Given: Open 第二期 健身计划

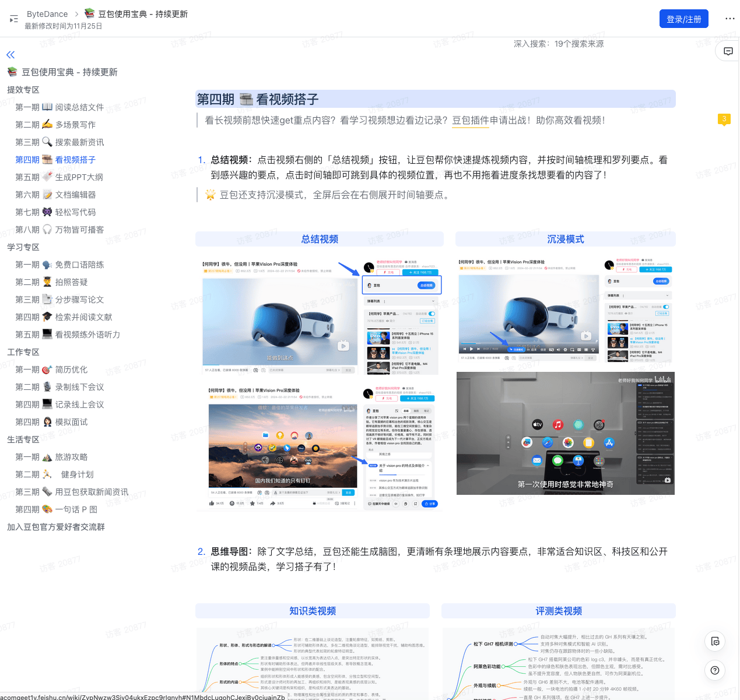Looking at the screenshot, I should click(x=54, y=474).
